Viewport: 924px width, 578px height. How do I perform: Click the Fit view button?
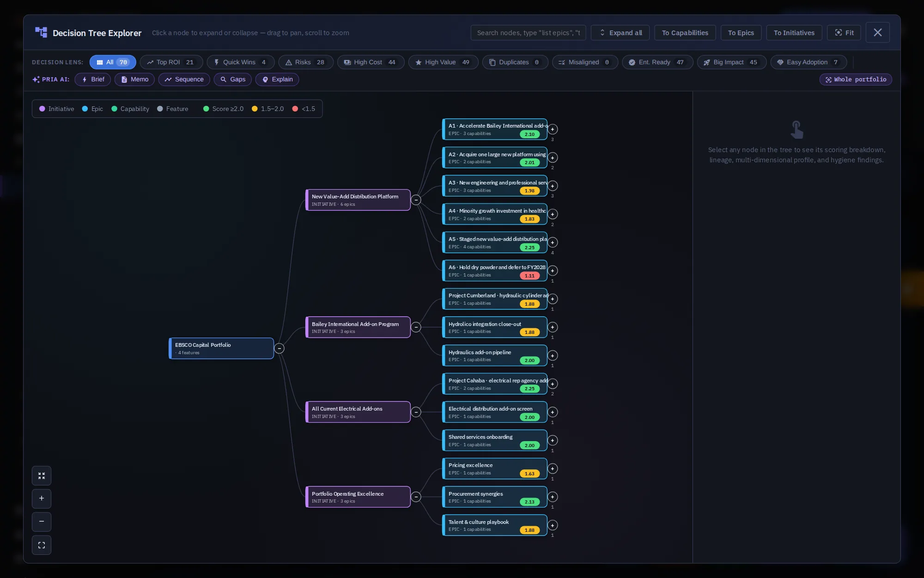[x=844, y=33]
